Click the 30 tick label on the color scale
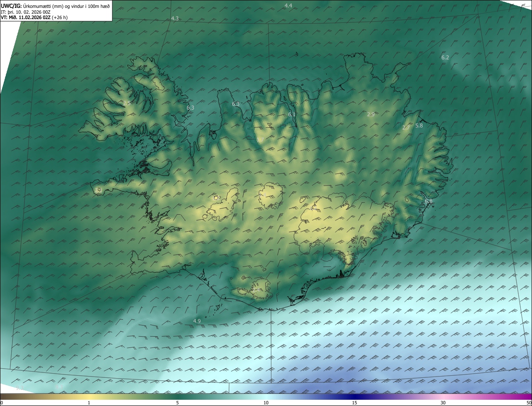The height and width of the screenshot is (406, 532). coord(443,403)
